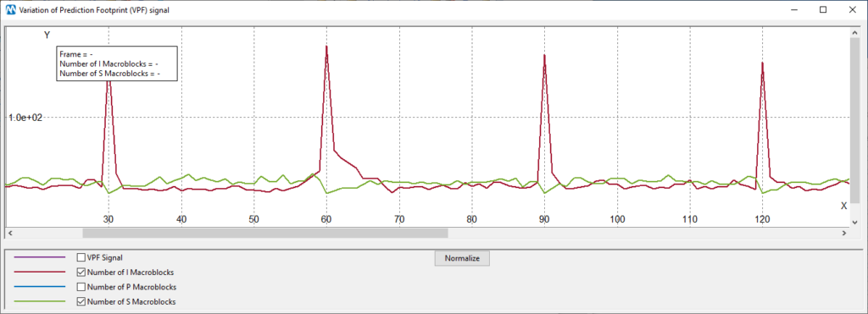Click the vertical scrollbar down arrow

(854, 222)
